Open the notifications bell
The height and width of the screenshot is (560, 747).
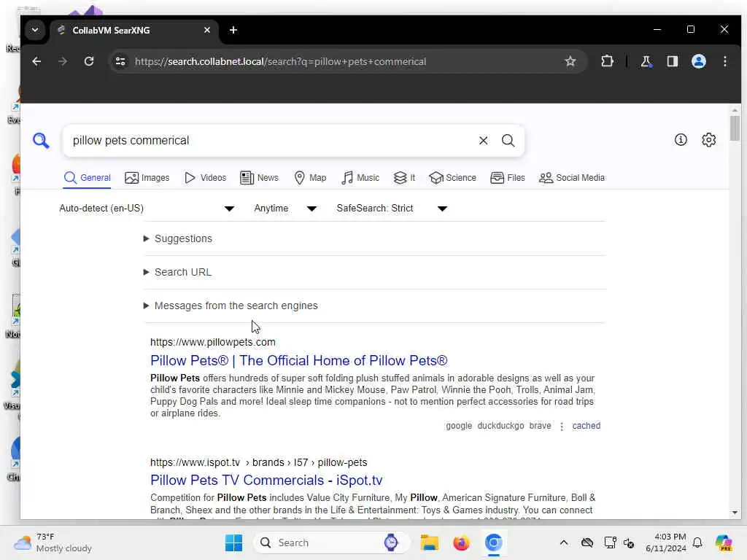[697, 542]
